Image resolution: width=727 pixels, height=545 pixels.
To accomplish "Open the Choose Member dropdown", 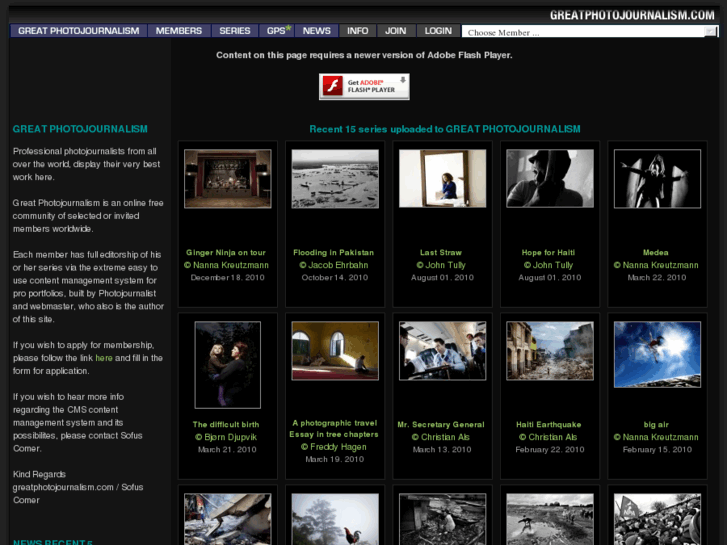I will pyautogui.click(x=590, y=32).
